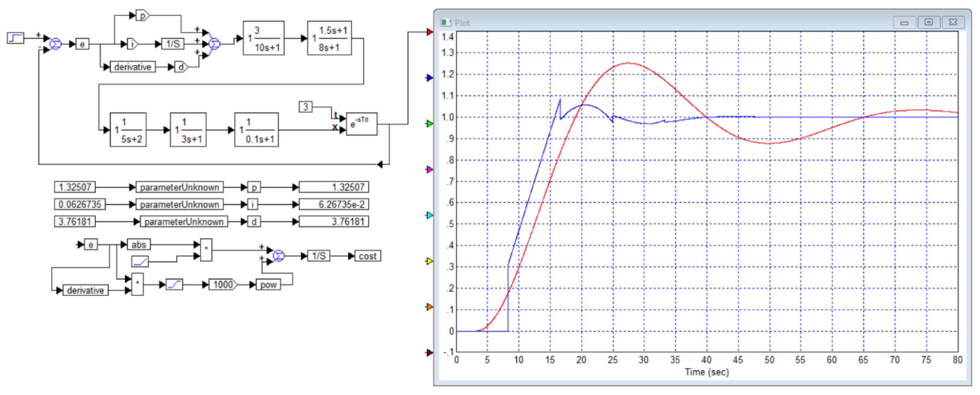Click the 1.32507 constant input box

[75, 187]
